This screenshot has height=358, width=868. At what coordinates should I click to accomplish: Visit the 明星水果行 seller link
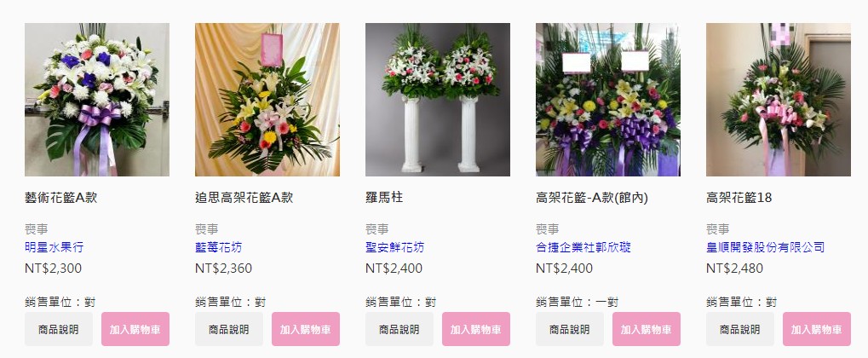[x=55, y=247]
